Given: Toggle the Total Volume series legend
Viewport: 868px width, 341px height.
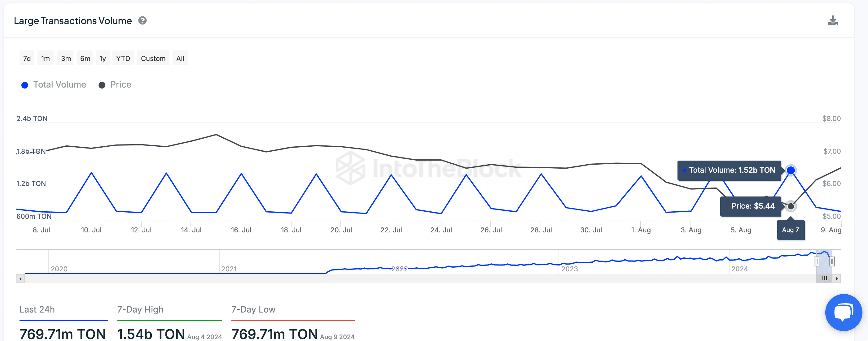Looking at the screenshot, I should [x=54, y=85].
